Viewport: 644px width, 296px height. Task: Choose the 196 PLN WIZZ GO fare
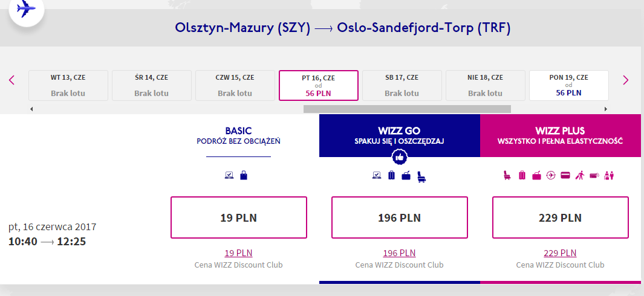399,217
